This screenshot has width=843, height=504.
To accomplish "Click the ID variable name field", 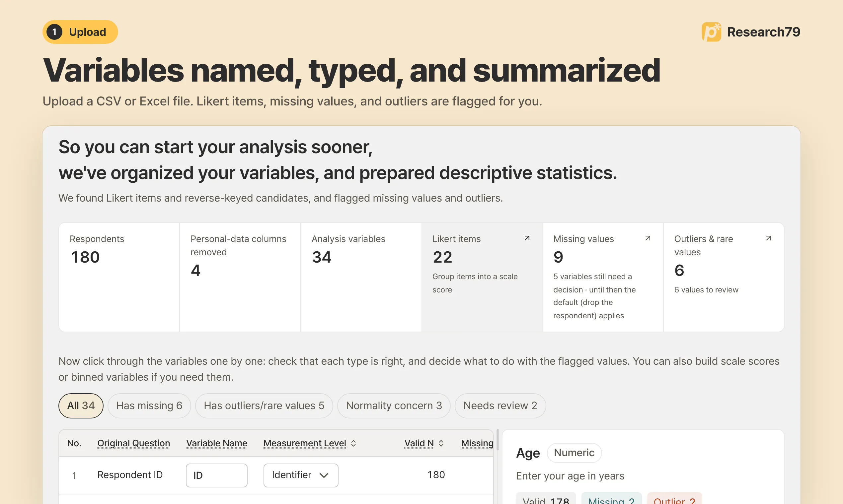I will coord(216,475).
